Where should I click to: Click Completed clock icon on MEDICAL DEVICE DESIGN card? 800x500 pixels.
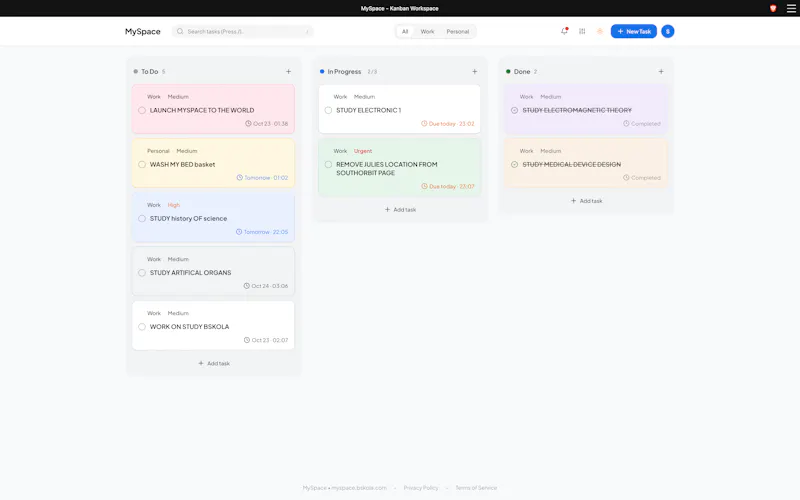coord(626,178)
